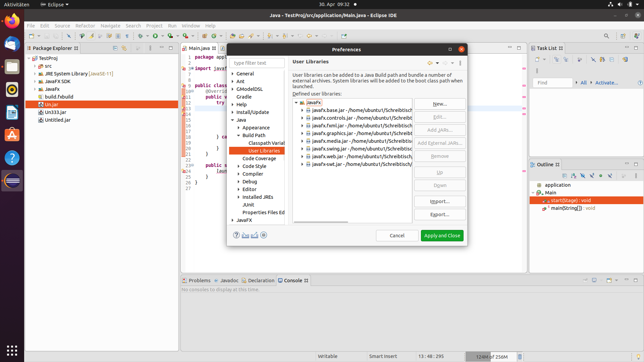
Task: Click Preferences help question mark icon
Action: (236, 235)
